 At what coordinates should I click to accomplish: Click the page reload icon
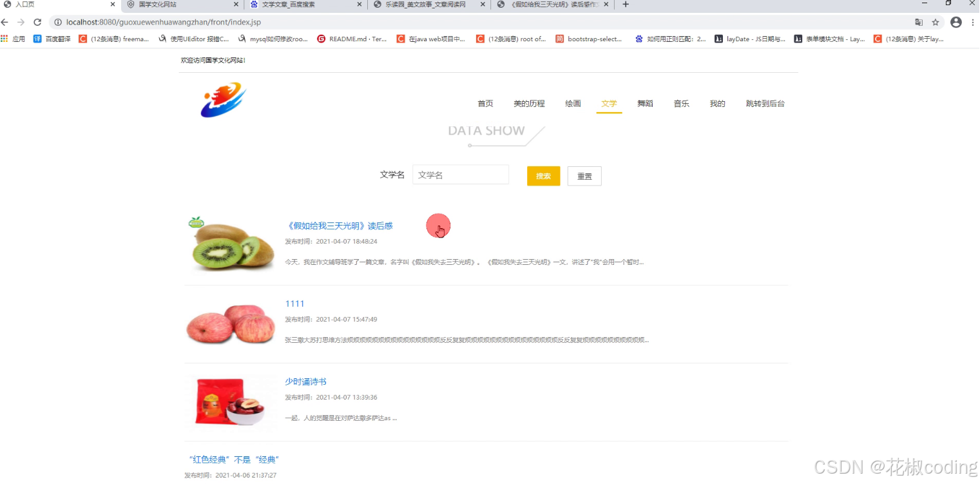pos(37,21)
